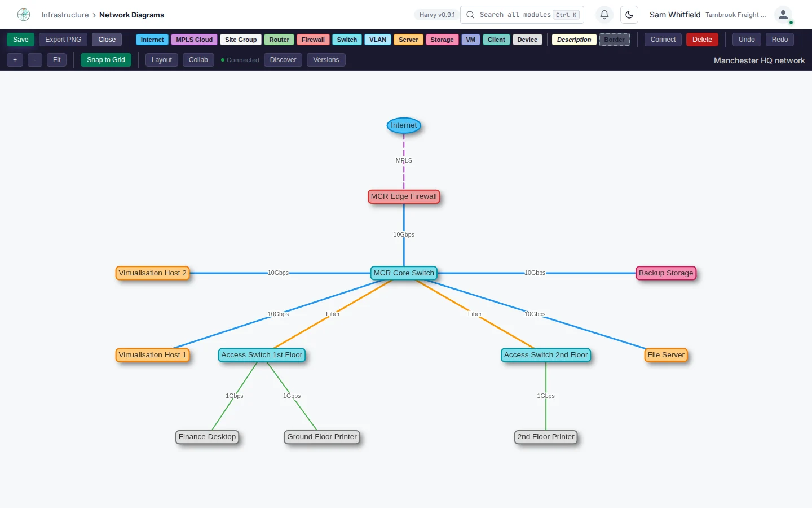Add a VM node

(471, 40)
